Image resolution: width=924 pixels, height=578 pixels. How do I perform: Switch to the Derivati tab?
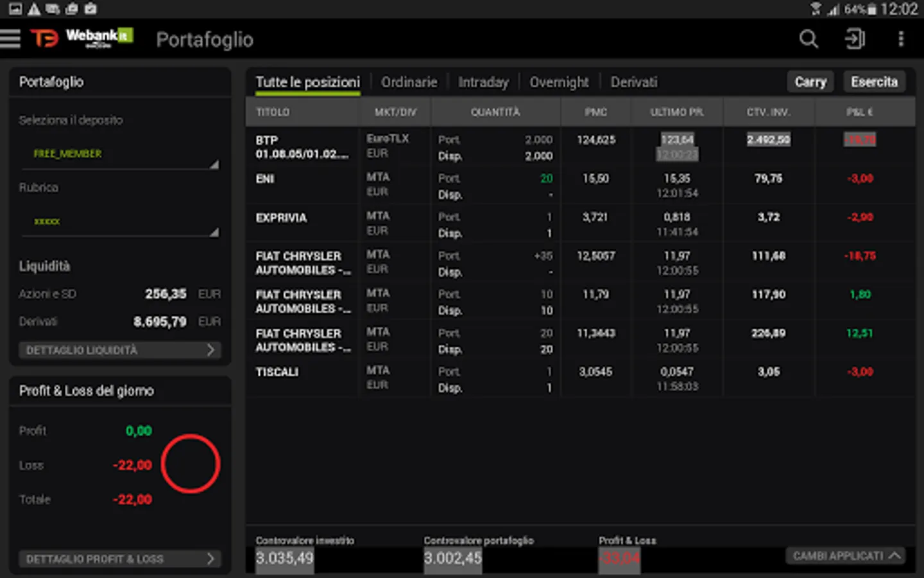(634, 82)
